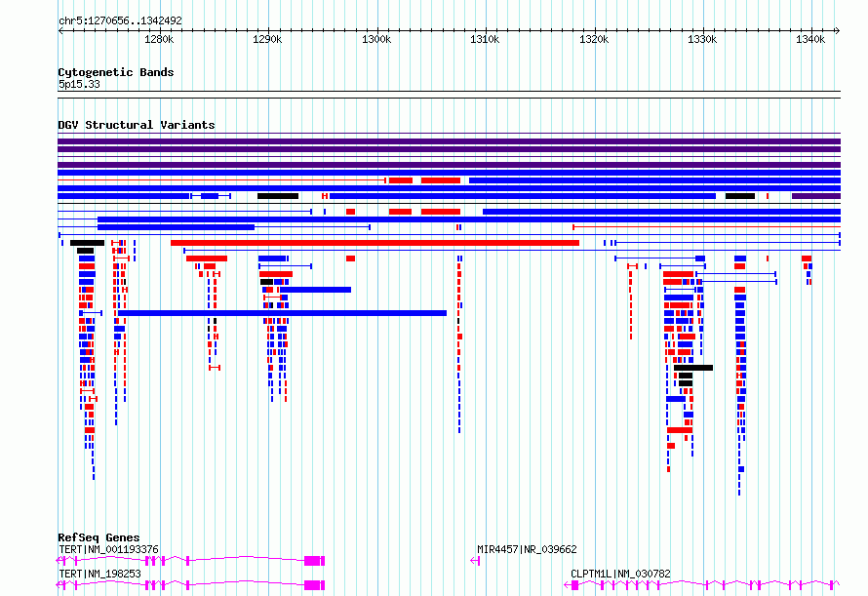Select the wide black variant bar near 1329k
This screenshot has width=868, height=596.
693,368
